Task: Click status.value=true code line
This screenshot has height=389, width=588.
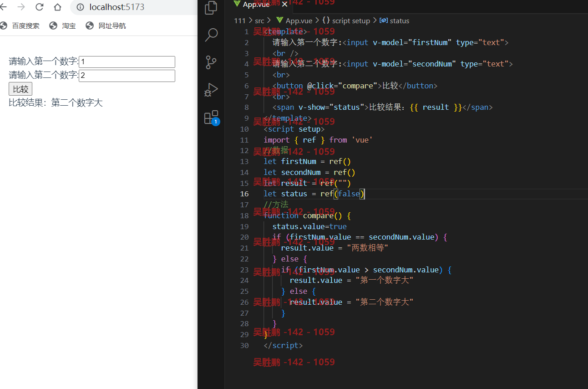Action: point(309,227)
